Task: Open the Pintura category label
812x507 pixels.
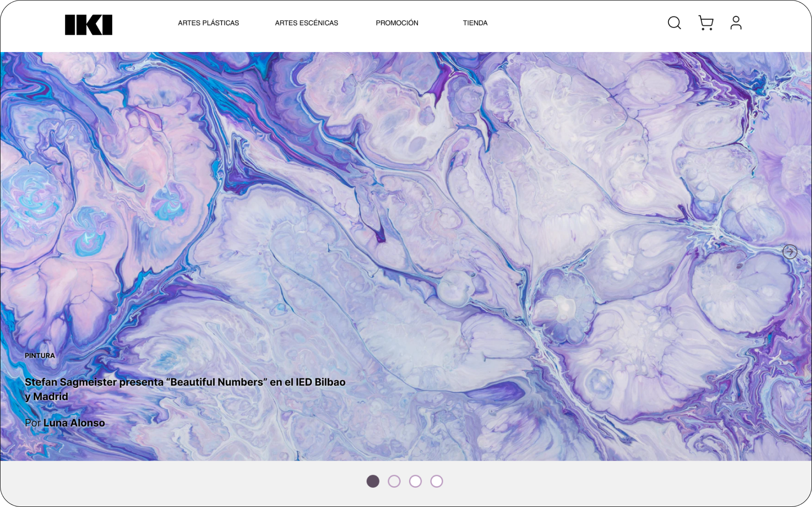Action: pos(40,356)
